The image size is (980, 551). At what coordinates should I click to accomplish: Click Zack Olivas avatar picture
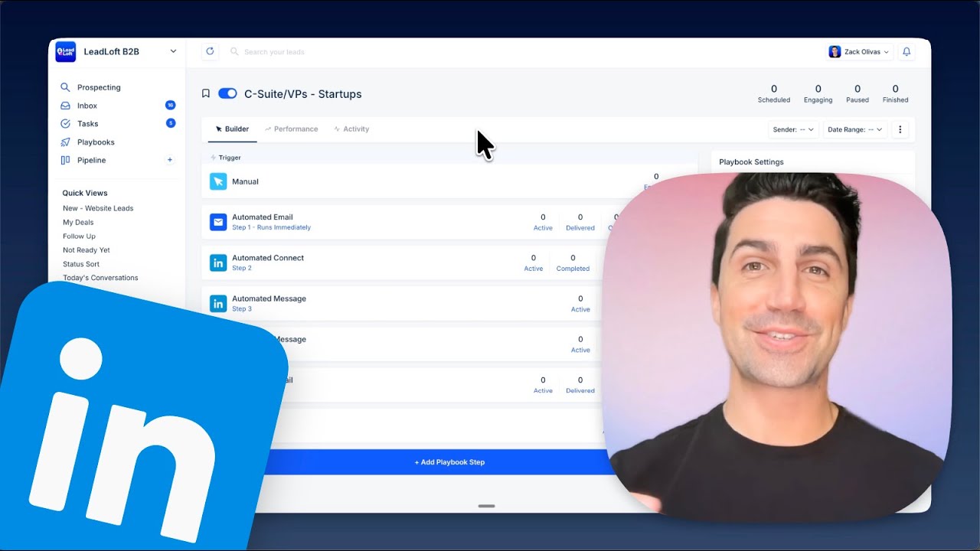835,51
